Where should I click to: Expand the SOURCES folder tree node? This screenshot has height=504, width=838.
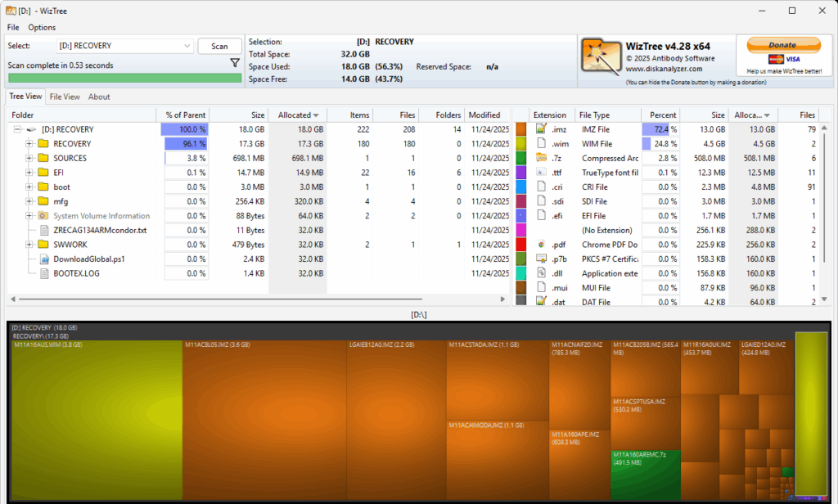[x=29, y=158]
